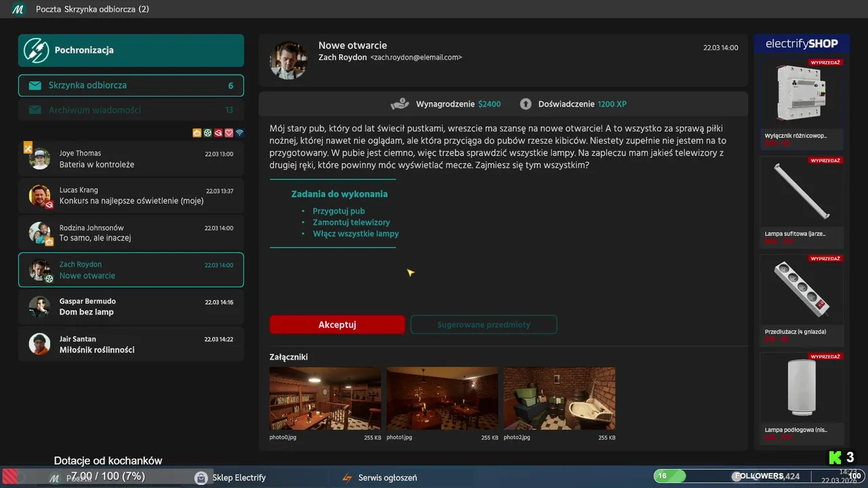Image resolution: width=868 pixels, height=488 pixels.
Task: Open Lampa podłogowa shop item
Action: 802,398
